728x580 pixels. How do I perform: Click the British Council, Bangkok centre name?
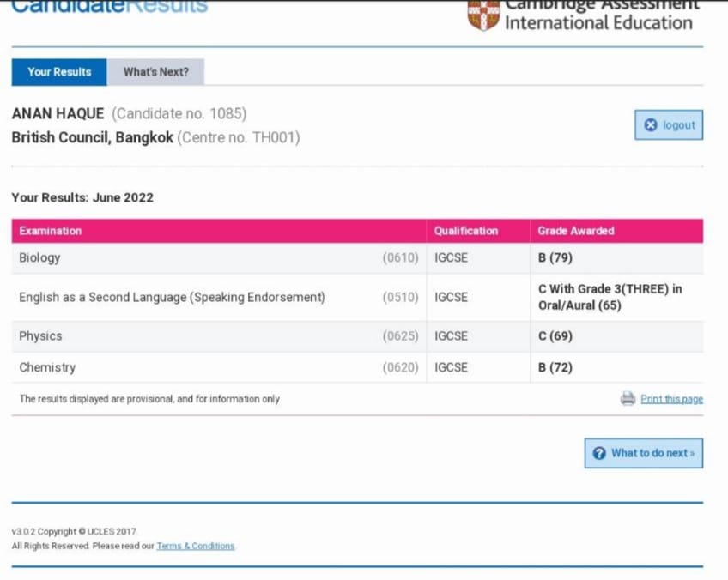93,138
